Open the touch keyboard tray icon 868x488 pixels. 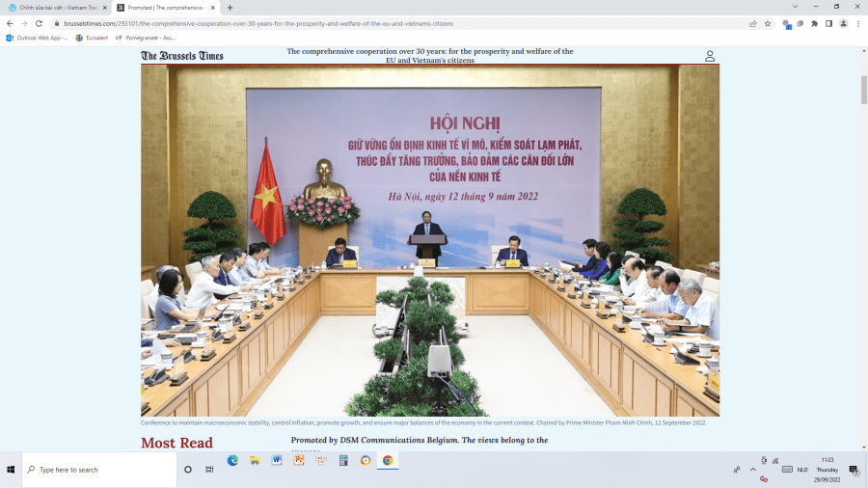pyautogui.click(x=787, y=469)
